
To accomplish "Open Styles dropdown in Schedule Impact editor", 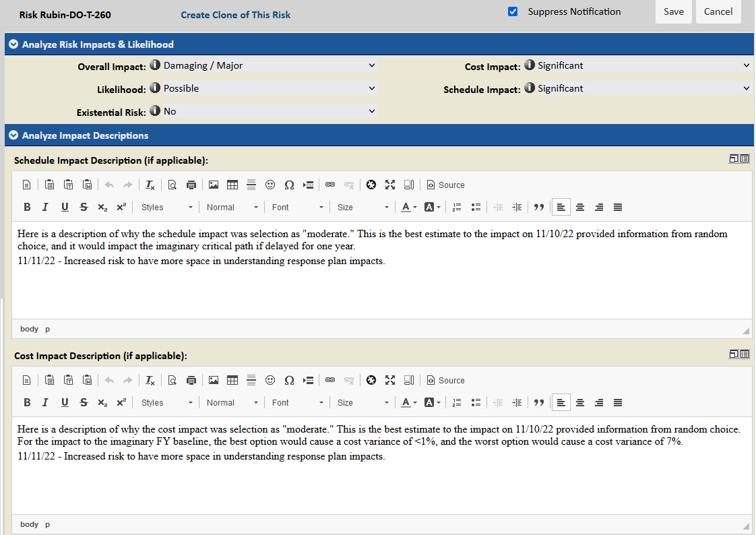I will [166, 208].
